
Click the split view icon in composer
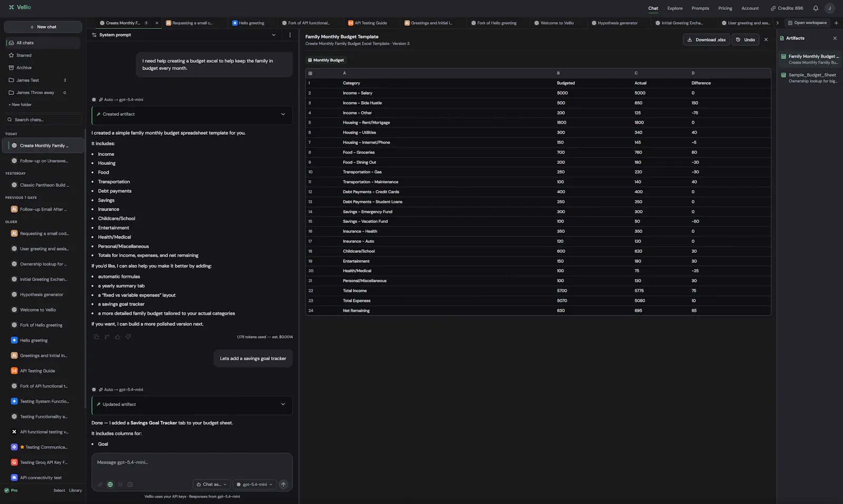click(x=130, y=485)
